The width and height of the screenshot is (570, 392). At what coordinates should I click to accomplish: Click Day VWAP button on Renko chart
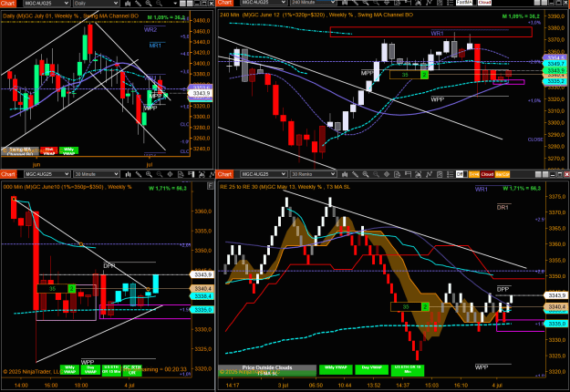point(371,370)
